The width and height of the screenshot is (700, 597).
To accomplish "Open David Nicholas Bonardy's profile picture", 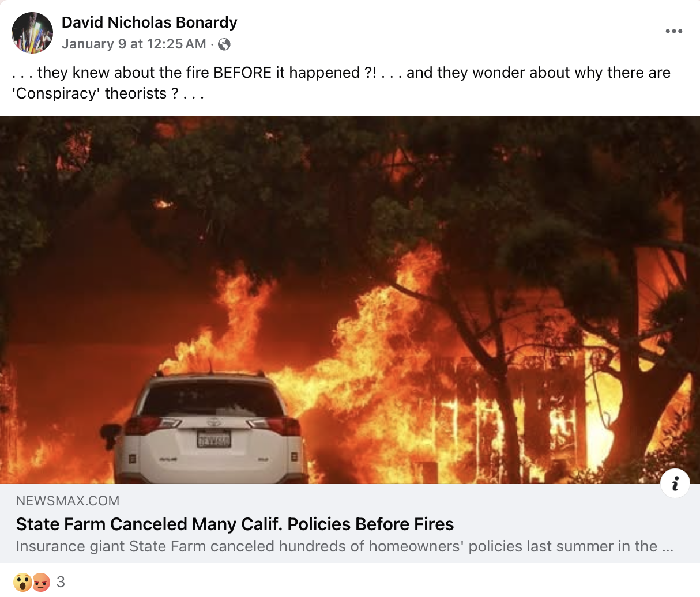I will pyautogui.click(x=32, y=33).
